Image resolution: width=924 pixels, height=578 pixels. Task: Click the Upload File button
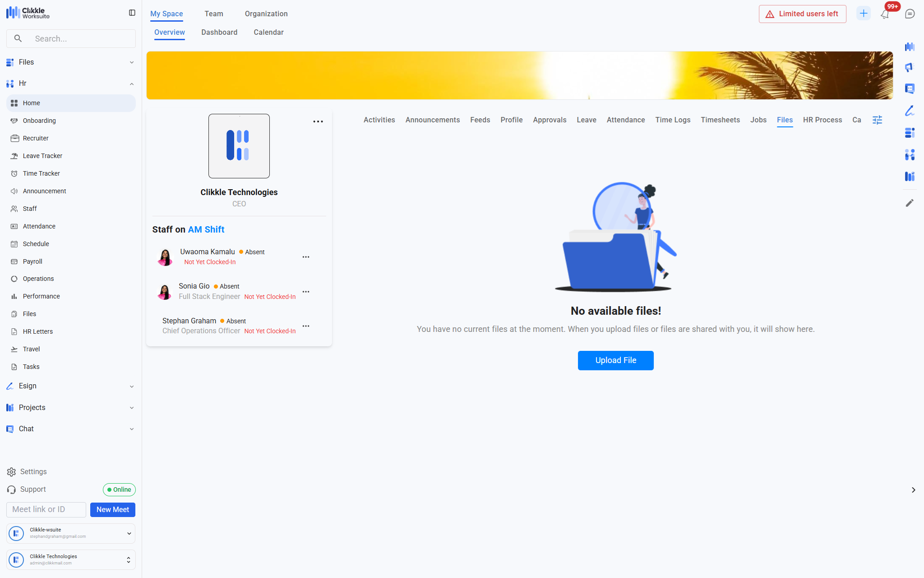click(615, 360)
